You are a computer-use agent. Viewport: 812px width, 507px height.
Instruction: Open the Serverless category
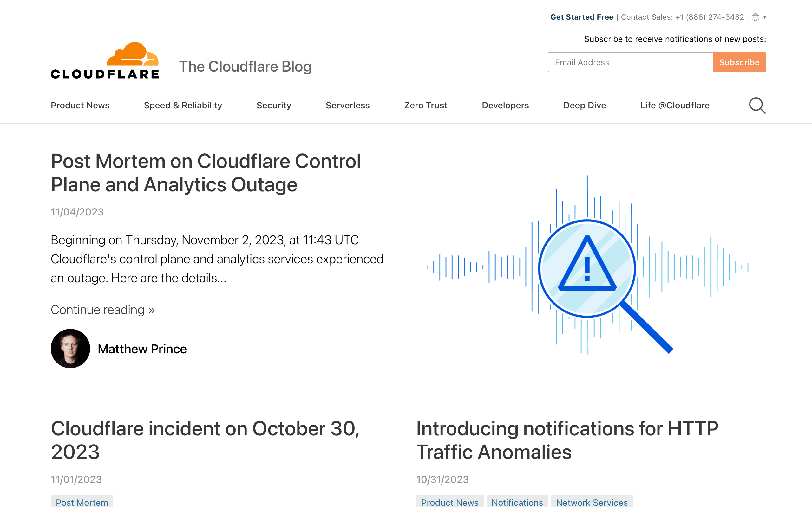click(348, 105)
